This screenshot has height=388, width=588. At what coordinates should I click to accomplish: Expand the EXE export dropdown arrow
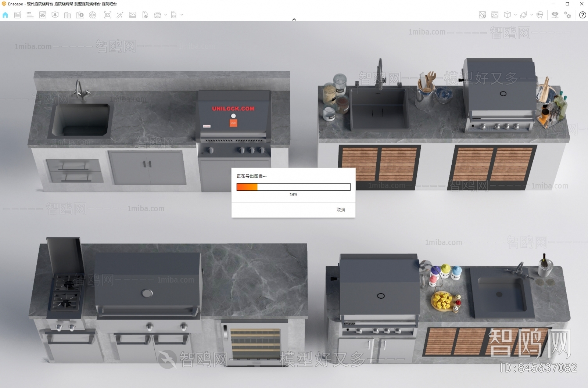tap(182, 15)
